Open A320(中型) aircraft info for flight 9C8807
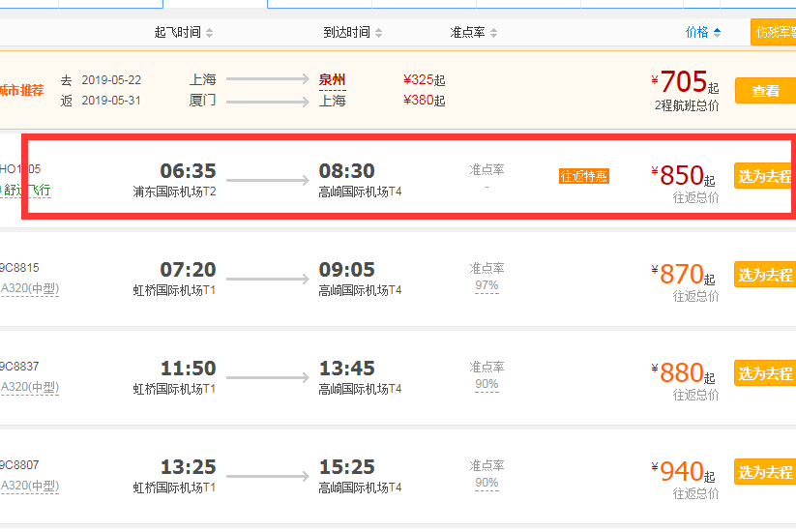This screenshot has width=796, height=532. pyautogui.click(x=30, y=486)
